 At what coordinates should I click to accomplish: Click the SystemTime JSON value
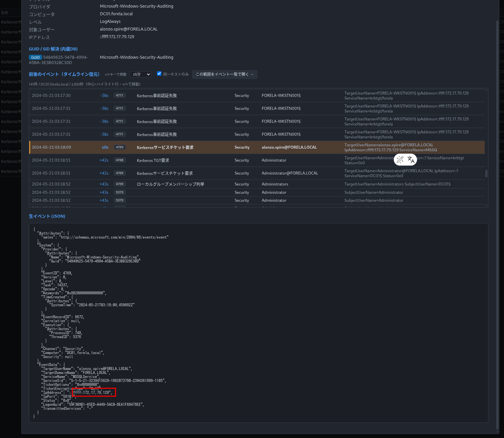[x=106, y=305]
